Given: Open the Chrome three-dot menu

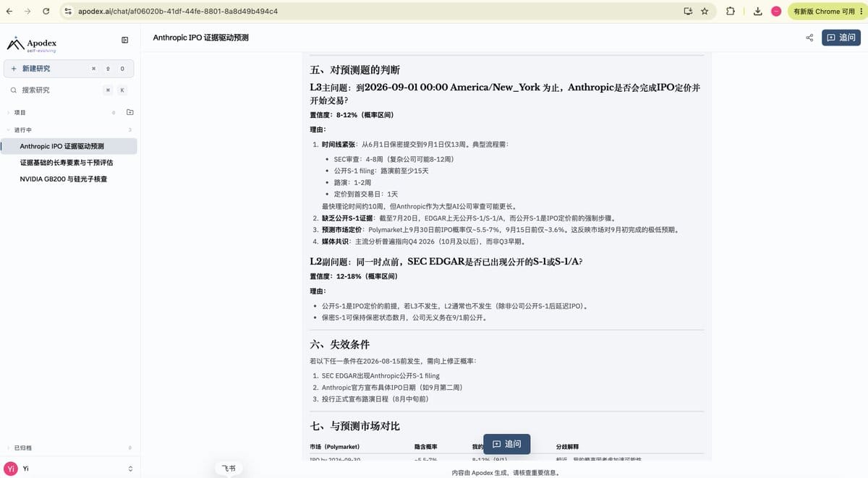Looking at the screenshot, I should pos(860,12).
